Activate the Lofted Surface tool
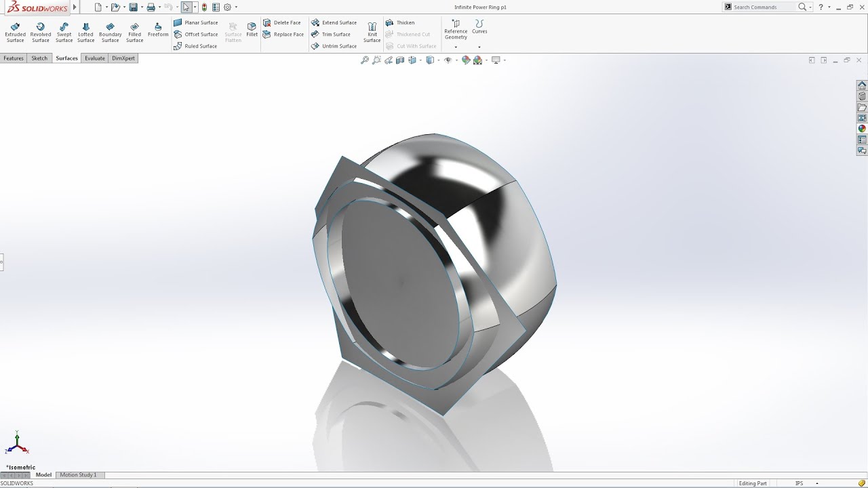The width and height of the screenshot is (868, 488). [85, 32]
